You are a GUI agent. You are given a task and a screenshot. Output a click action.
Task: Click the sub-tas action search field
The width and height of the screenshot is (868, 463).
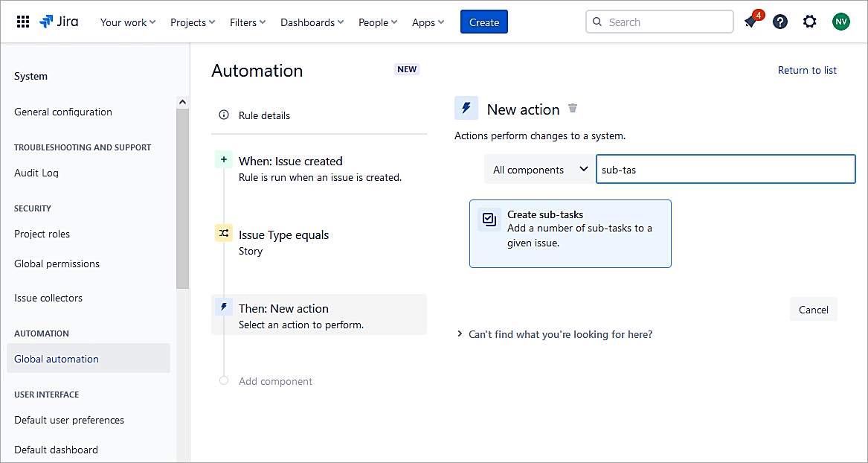(725, 170)
